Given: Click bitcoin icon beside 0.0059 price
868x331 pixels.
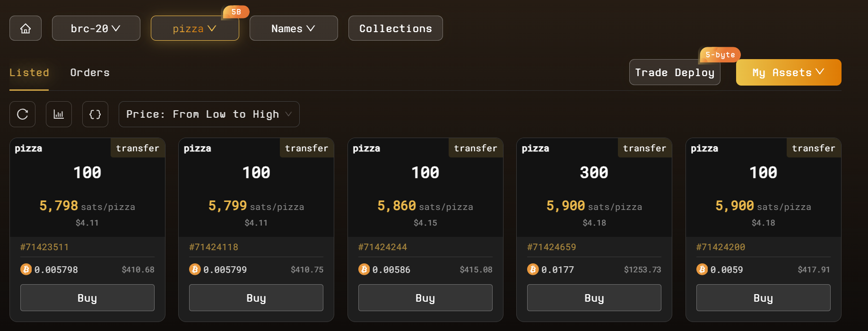Looking at the screenshot, I should pyautogui.click(x=702, y=270).
